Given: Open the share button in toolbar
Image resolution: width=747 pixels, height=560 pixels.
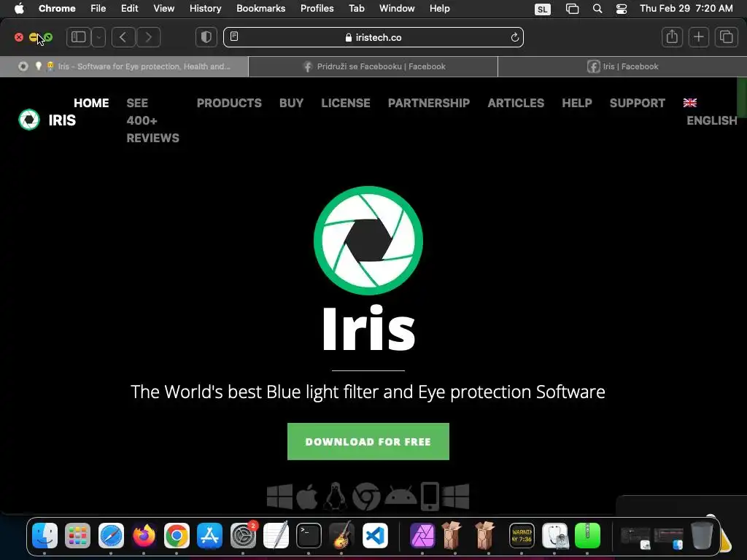Looking at the screenshot, I should tap(672, 37).
